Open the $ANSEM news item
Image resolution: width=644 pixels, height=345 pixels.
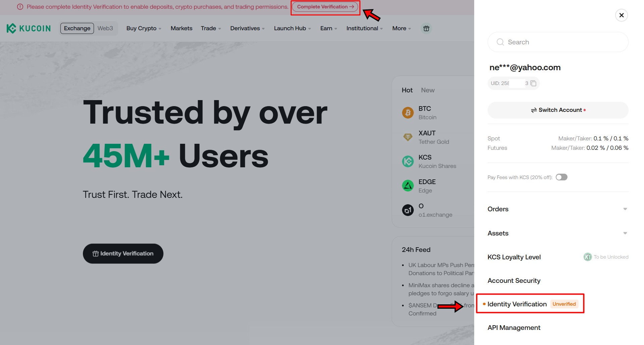(x=441, y=309)
